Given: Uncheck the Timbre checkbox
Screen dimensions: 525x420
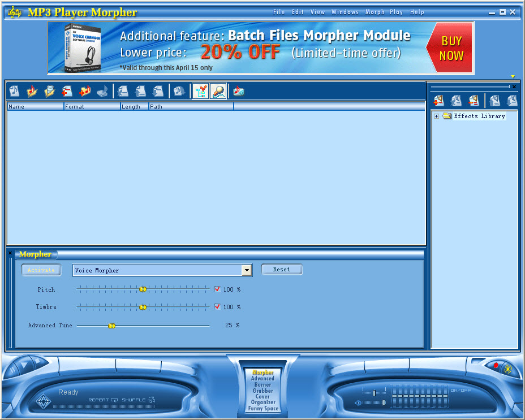Looking at the screenshot, I should pos(217,307).
